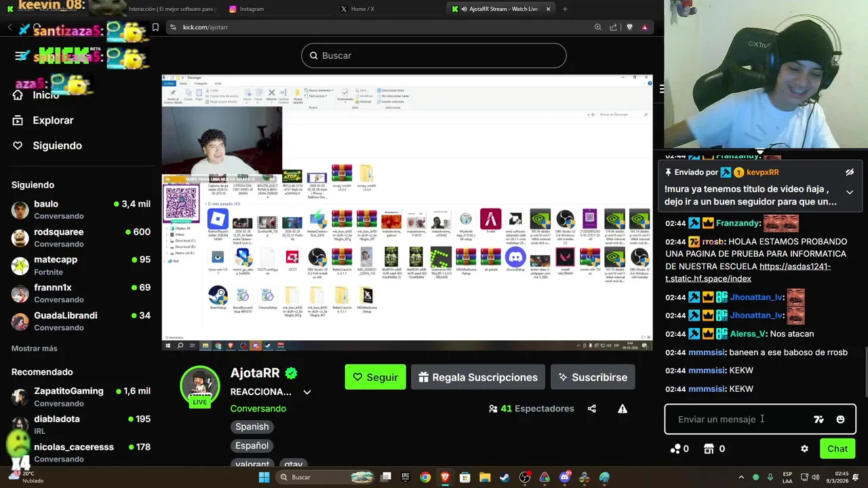The height and width of the screenshot is (488, 868).
Task: Open frannn1x's channel in sidebar
Action: [81, 293]
